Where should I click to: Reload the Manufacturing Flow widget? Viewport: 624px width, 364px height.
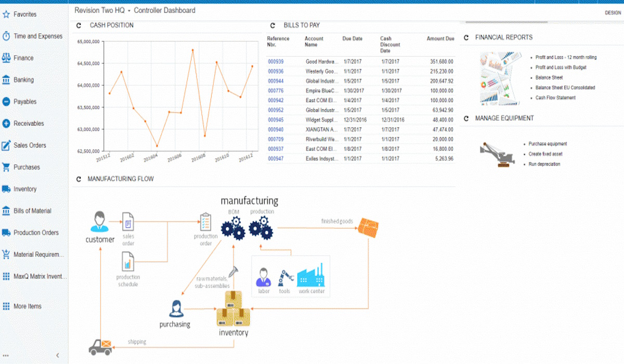[79, 179]
